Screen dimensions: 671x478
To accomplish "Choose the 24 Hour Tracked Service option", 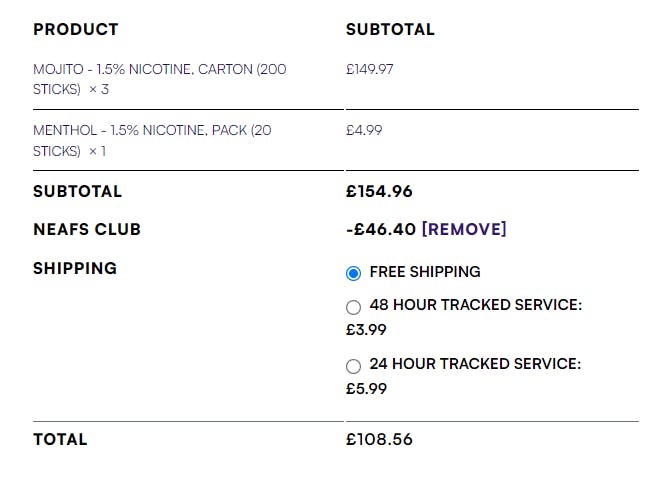I will coord(353,366).
